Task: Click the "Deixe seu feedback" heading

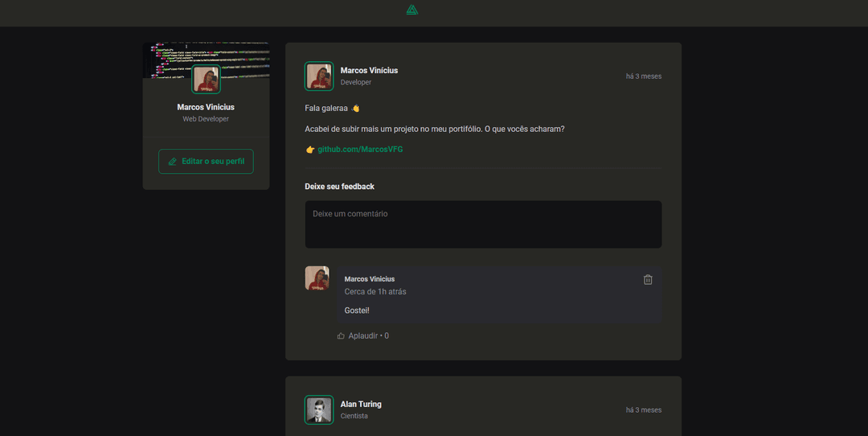Action: point(339,187)
